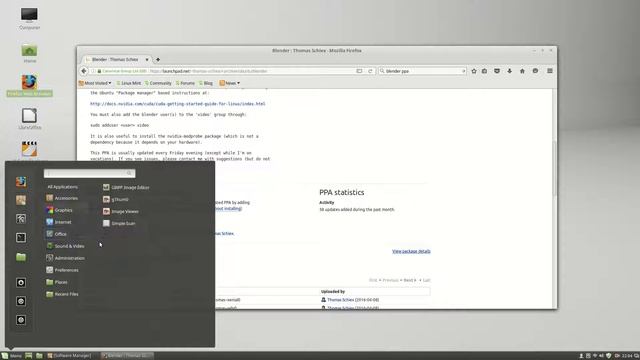The width and height of the screenshot is (640, 360).
Task: Select the clapperboard video desktop icon
Action: pyautogui.click(x=29, y=149)
